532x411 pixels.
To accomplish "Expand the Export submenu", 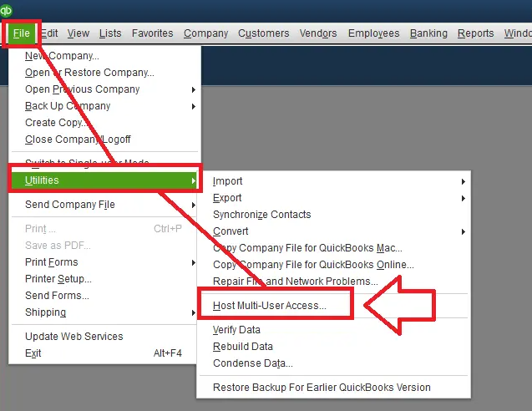I will click(334, 198).
